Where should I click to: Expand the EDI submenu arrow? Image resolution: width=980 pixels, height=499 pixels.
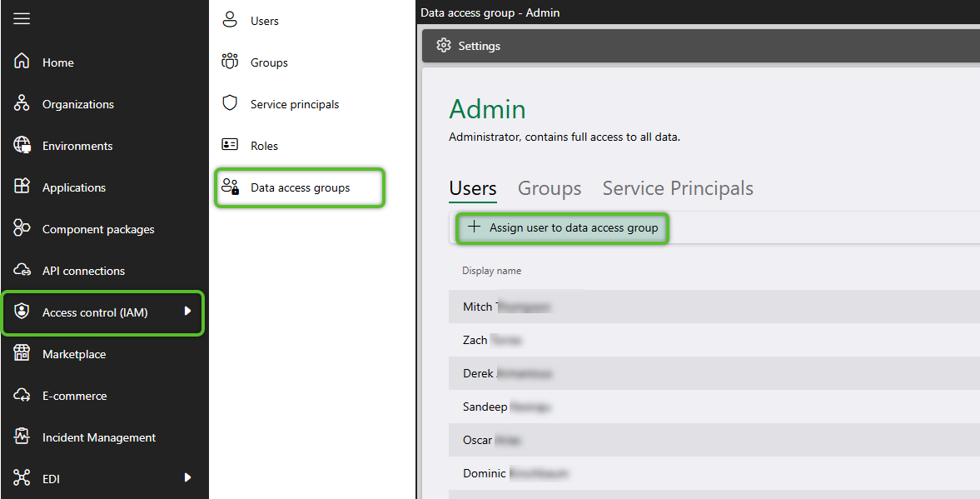(187, 478)
